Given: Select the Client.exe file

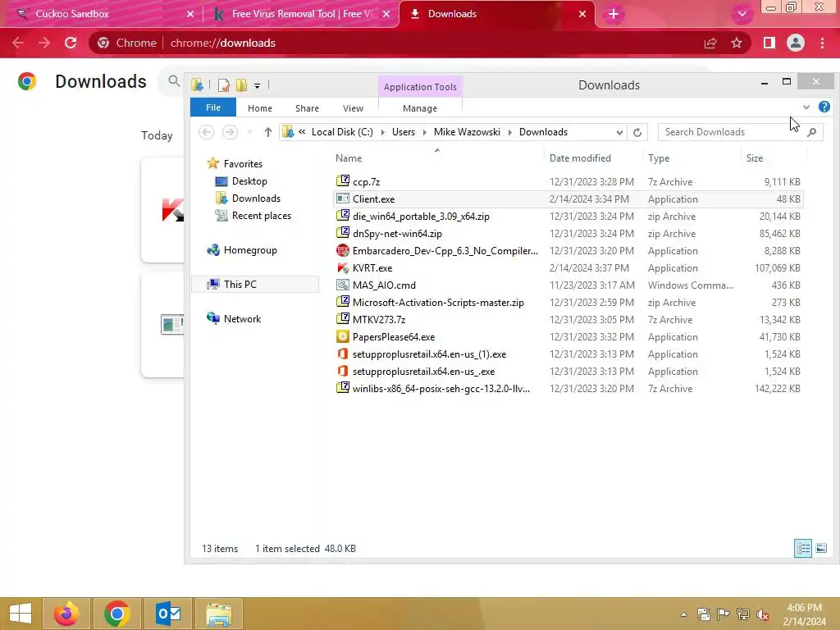Looking at the screenshot, I should pos(568,199).
